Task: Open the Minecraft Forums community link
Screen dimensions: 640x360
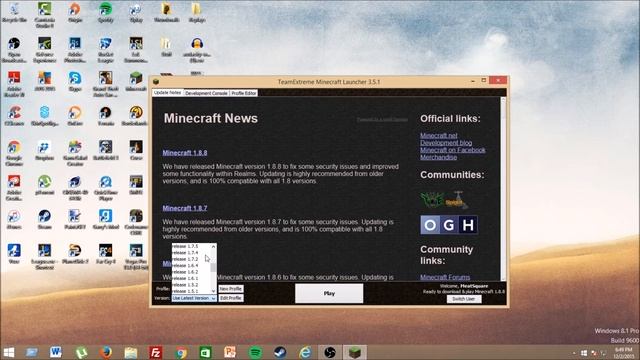Action: point(445,277)
